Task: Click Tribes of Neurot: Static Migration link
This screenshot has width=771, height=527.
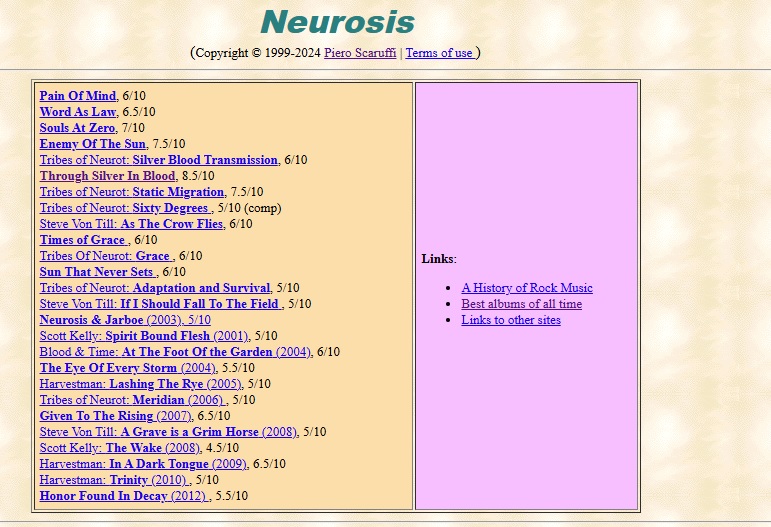Action: point(131,192)
